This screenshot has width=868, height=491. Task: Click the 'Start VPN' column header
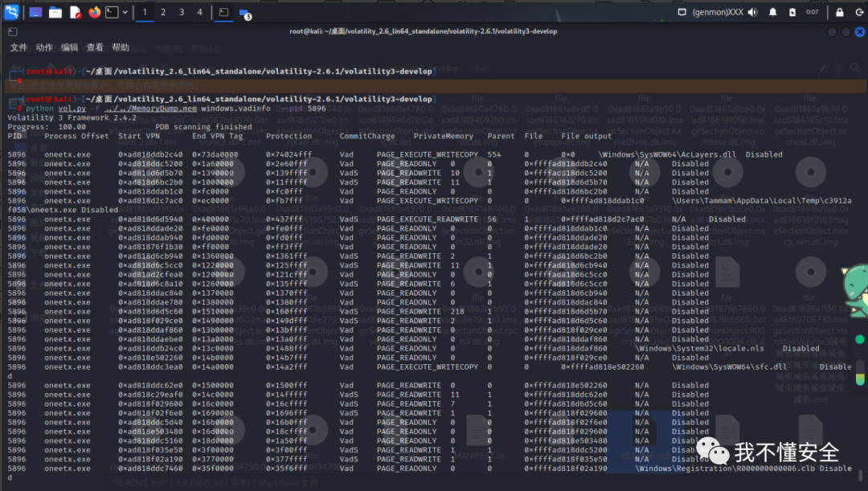point(139,136)
